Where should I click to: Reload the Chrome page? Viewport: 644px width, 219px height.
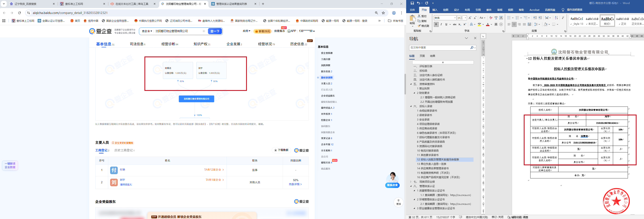pos(19,13)
